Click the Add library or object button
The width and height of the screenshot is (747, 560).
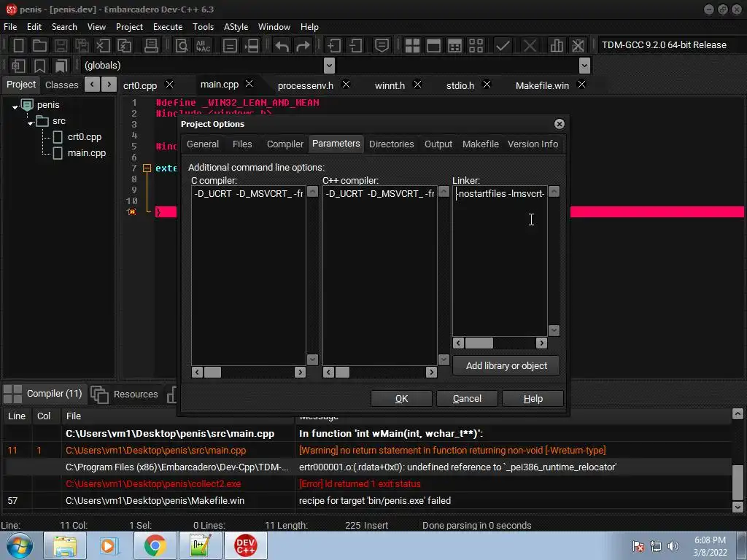(x=506, y=366)
